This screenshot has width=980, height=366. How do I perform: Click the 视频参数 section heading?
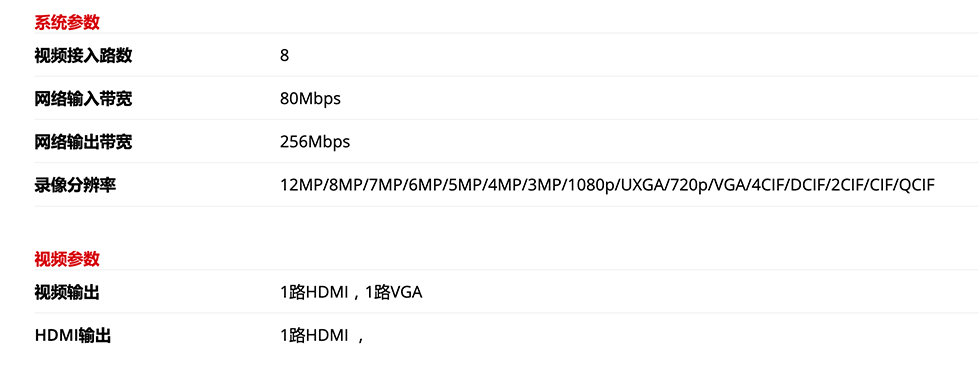[x=67, y=259]
